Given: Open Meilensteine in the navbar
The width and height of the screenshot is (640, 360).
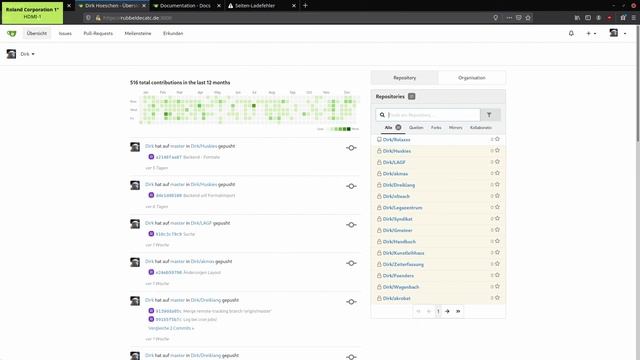Looking at the screenshot, I should tap(138, 33).
